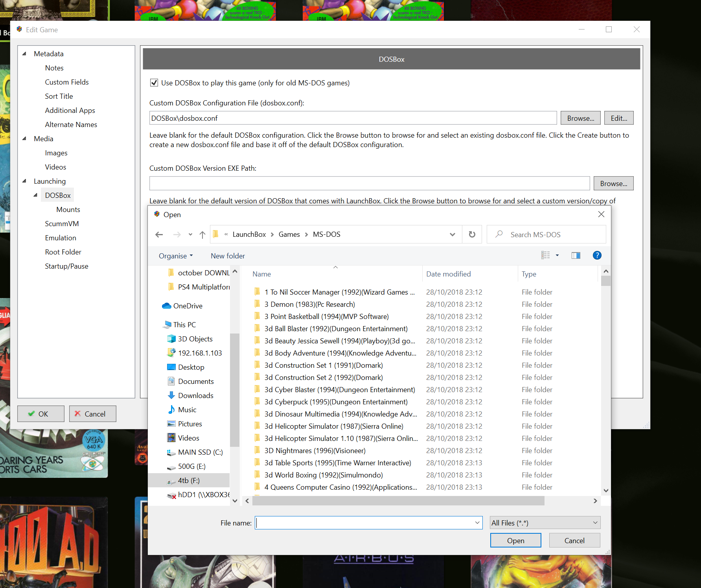Open 3D Objects folder in sidebar
The image size is (701, 588).
tap(190, 339)
